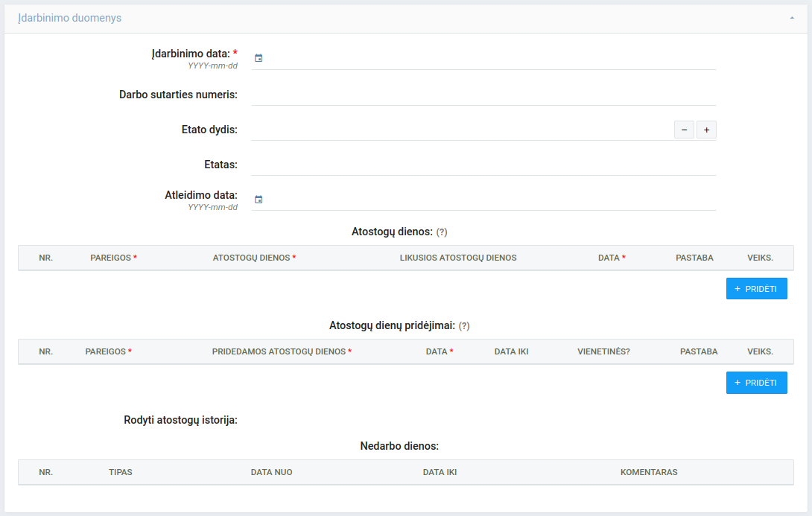Click Pridedamos atostogų dienos column header
This screenshot has width=812, height=516.
[281, 351]
